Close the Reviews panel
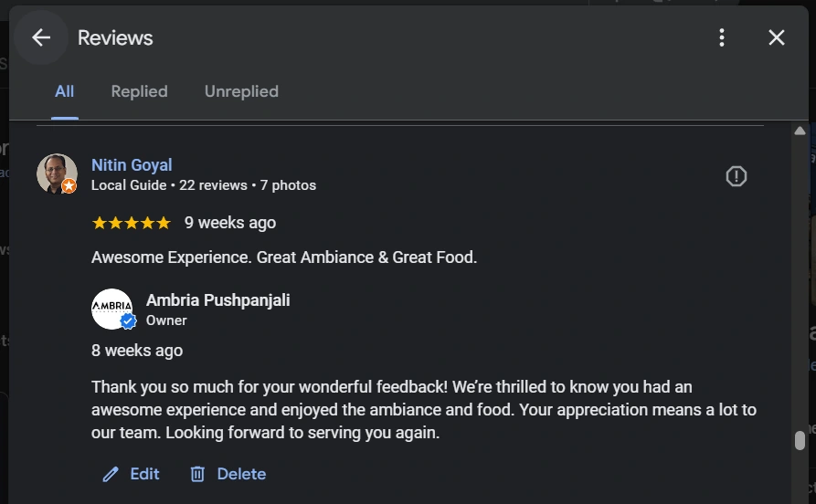The height and width of the screenshot is (504, 816). pyautogui.click(x=777, y=37)
